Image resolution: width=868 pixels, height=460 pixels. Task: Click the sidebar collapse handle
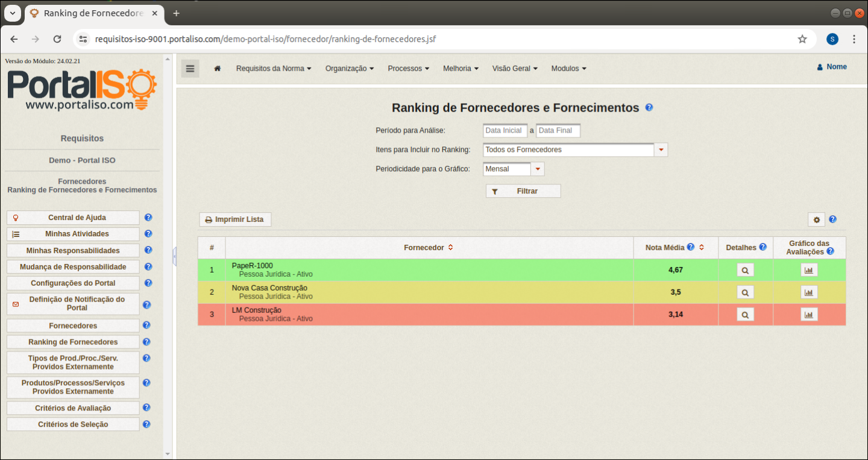pos(174,256)
